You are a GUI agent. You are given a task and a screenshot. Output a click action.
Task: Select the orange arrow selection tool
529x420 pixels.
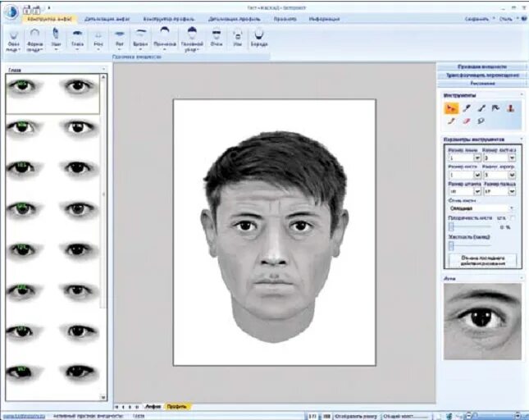pos(451,108)
